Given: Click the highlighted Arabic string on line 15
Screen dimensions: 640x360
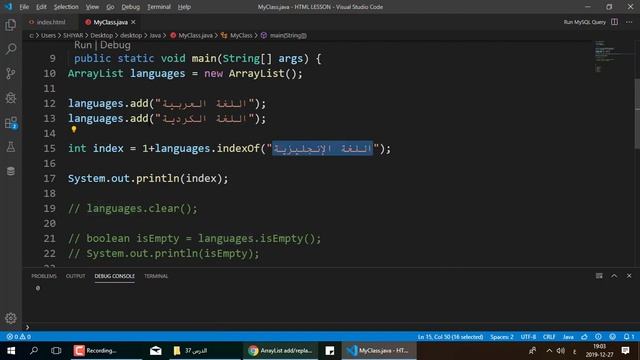Looking at the screenshot, I should tap(322, 149).
